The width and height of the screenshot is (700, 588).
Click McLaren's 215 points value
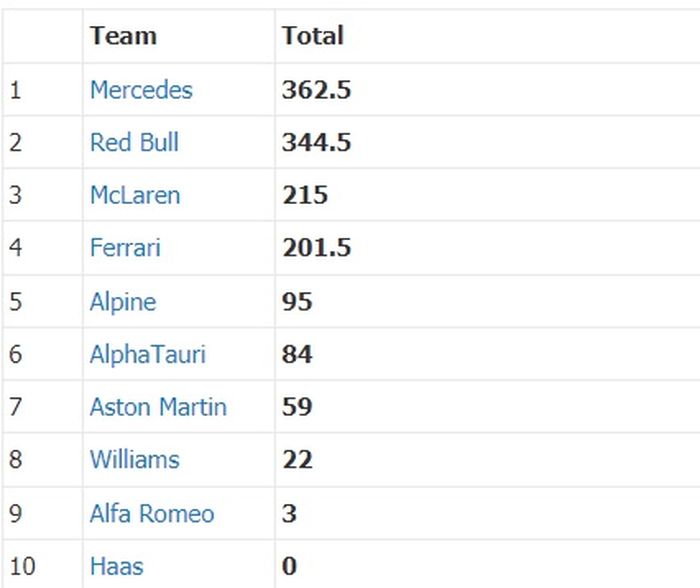point(305,195)
